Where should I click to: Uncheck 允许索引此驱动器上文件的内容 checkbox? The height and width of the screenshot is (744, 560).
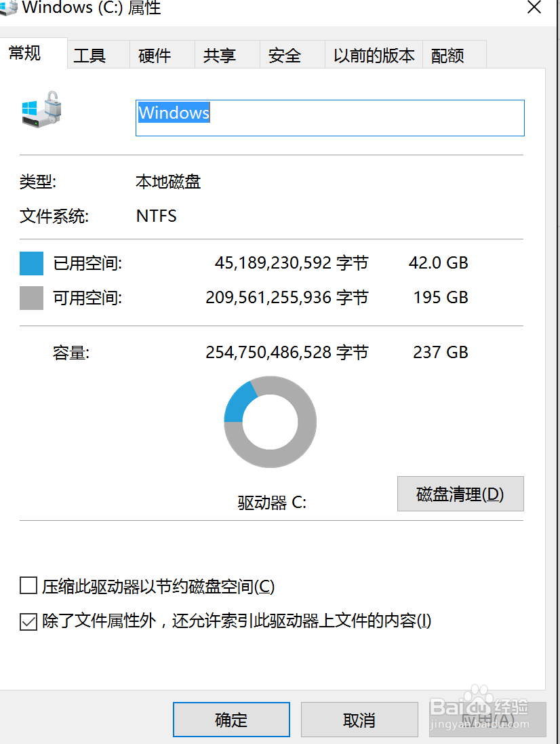(x=28, y=621)
